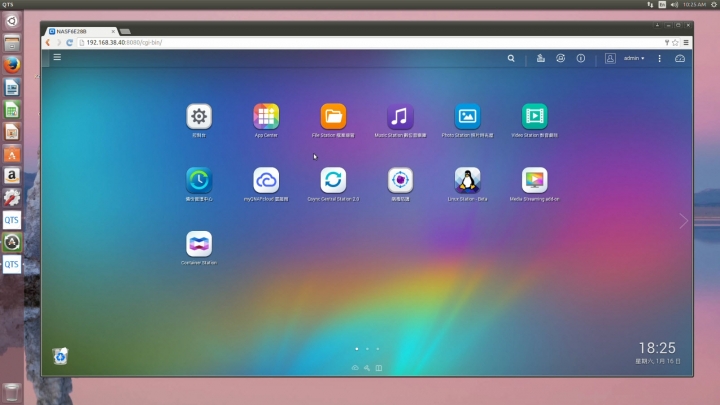Select the second desktop page dot
Image resolution: width=720 pixels, height=405 pixels.
click(367, 349)
